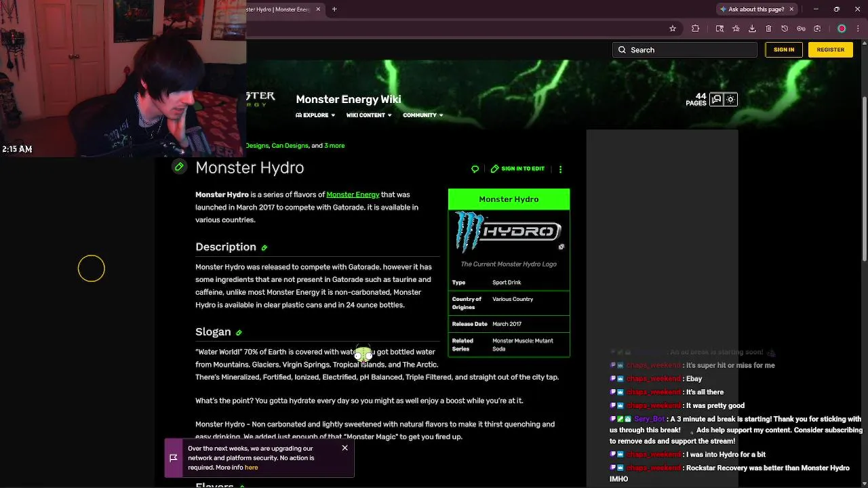Close the Monster Hydro browser tab

(317, 9)
